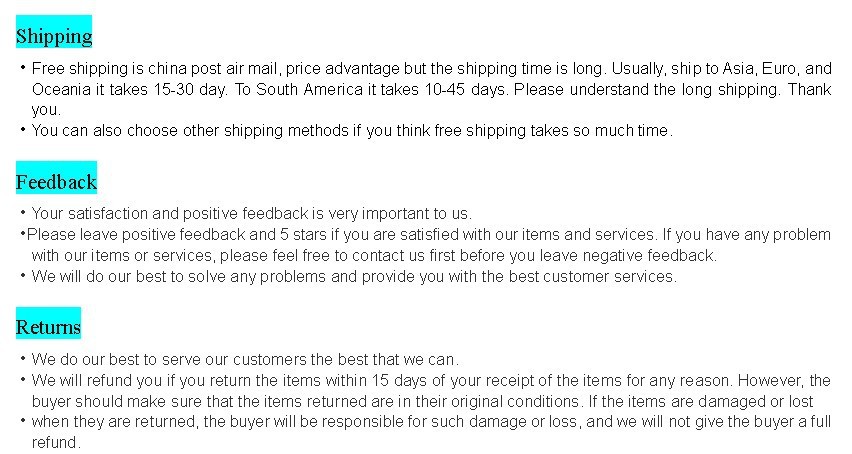Image resolution: width=852 pixels, height=454 pixels.
Task: Click the bullet before 'We will refund you'
Action: [23, 380]
